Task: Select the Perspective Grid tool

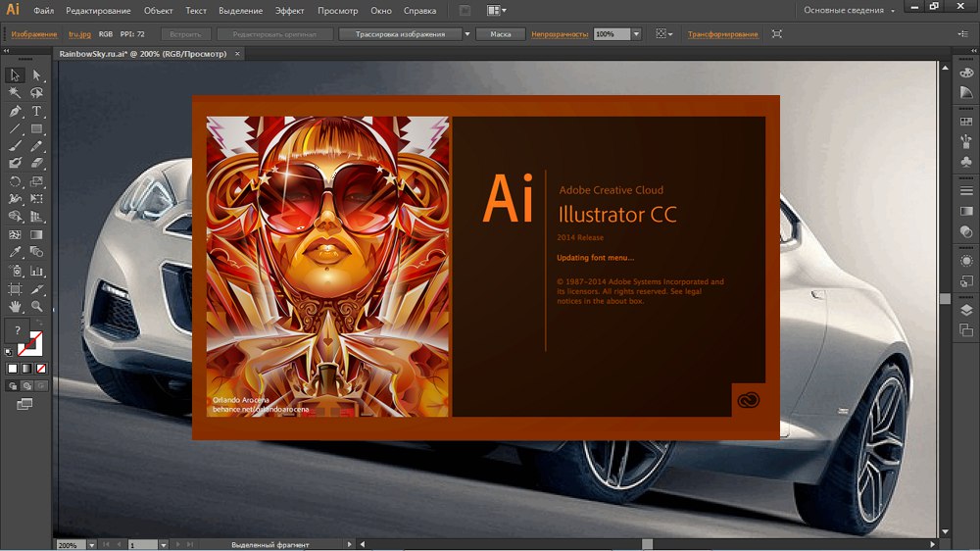Action: [37, 217]
